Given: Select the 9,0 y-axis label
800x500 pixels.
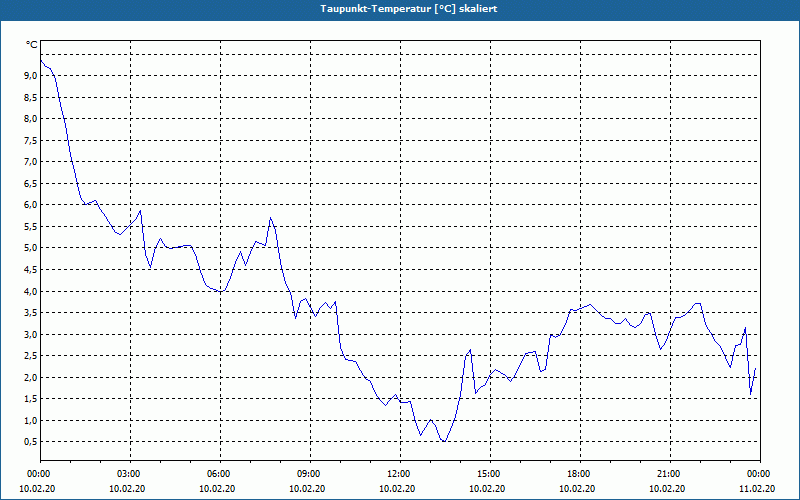Looking at the screenshot, I should pos(31,76).
